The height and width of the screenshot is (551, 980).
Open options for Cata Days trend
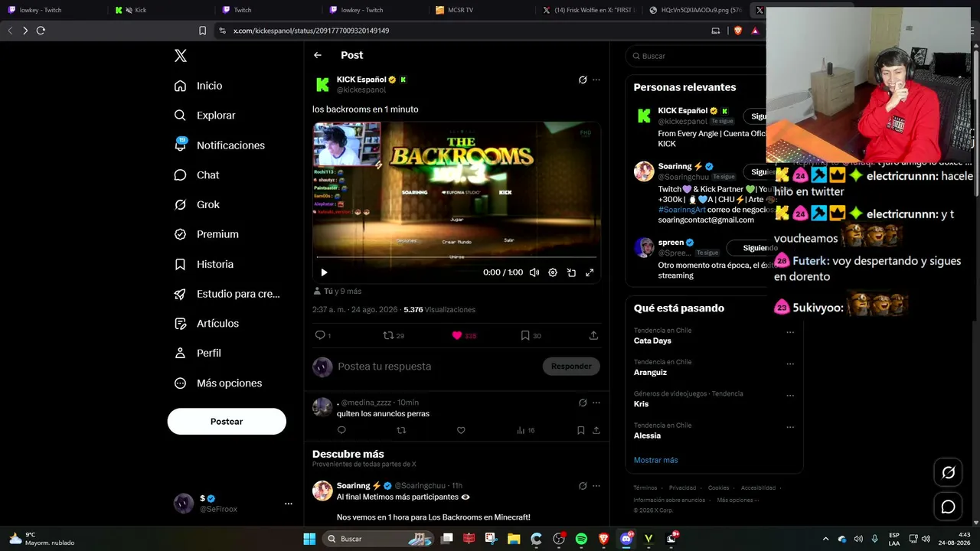coord(790,332)
